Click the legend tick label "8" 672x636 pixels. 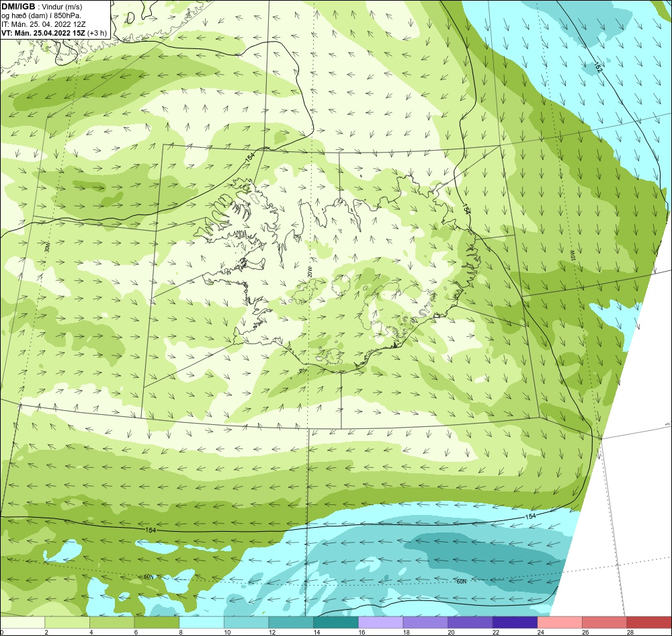pyautogui.click(x=180, y=632)
